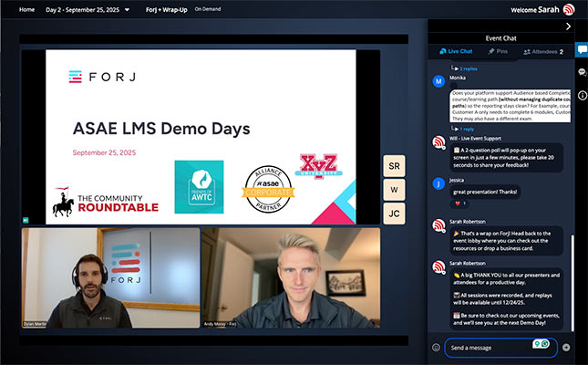This screenshot has height=365, width=588.
Task: Click the Monika sender name
Action: [x=458, y=78]
